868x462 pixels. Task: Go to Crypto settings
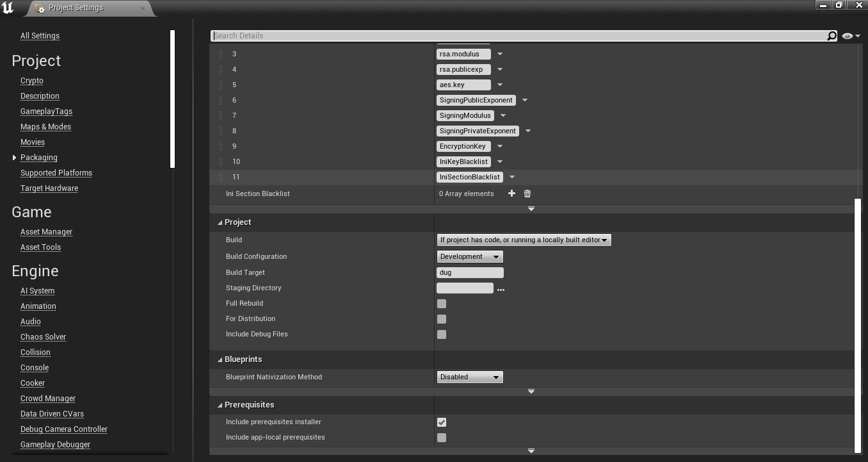32,81
